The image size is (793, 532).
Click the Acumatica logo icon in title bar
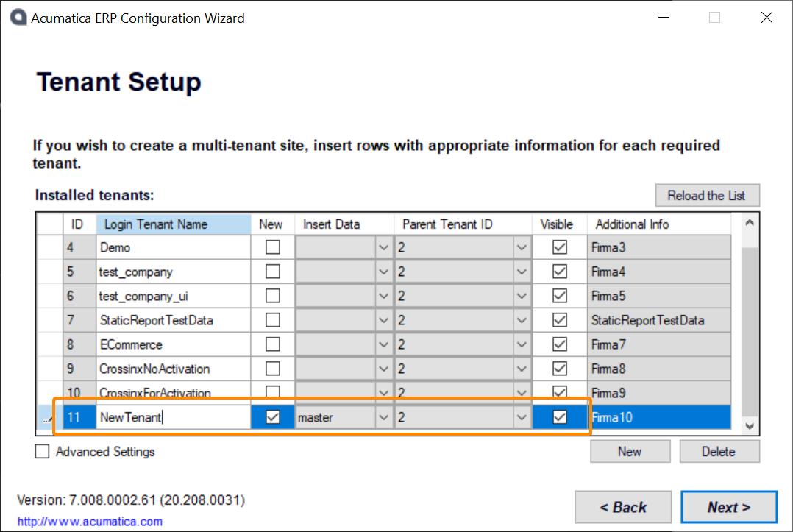tap(18, 18)
